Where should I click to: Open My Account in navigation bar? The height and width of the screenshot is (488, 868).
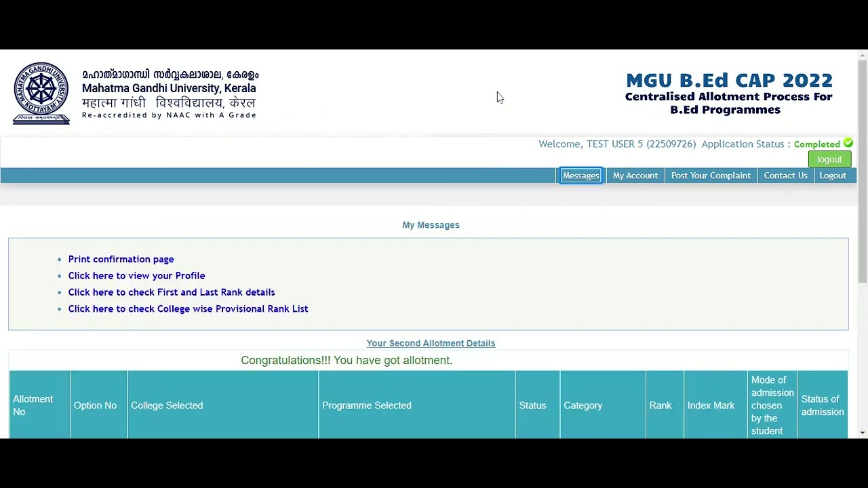coord(635,176)
